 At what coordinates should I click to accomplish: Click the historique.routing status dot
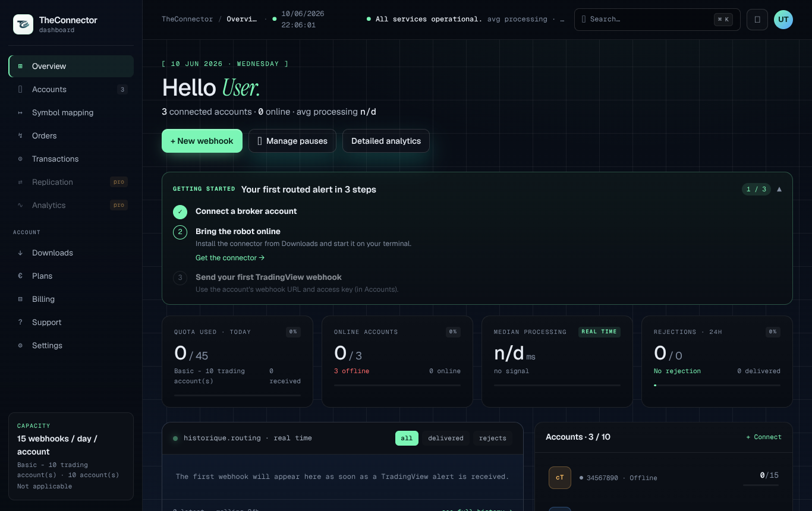pos(175,439)
